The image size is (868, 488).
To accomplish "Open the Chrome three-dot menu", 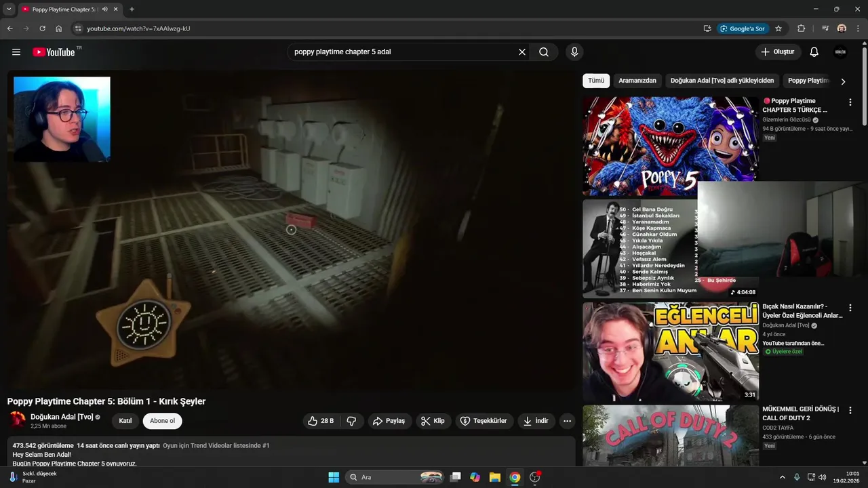I will tap(858, 28).
